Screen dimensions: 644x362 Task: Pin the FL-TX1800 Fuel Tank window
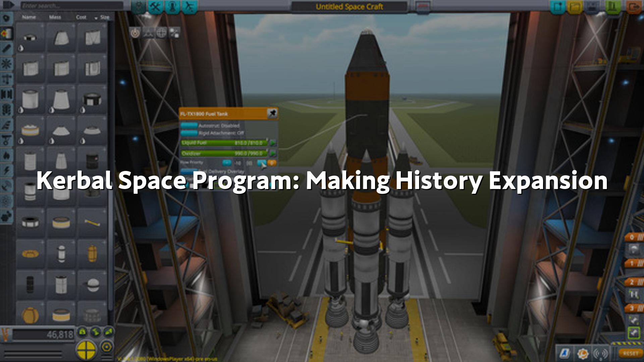click(272, 113)
